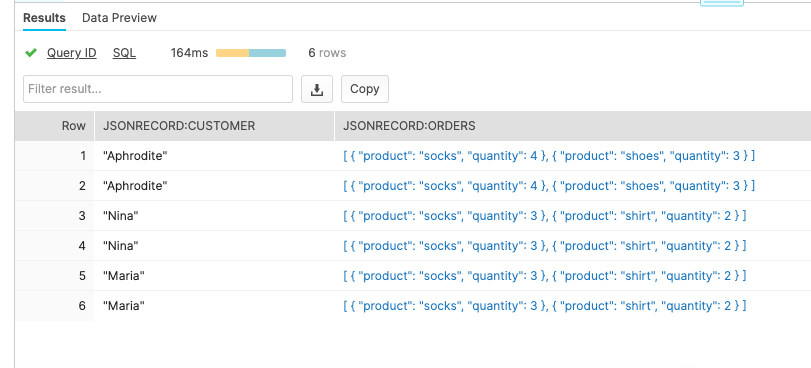
Task: Click the download results icon
Action: pyautogui.click(x=317, y=89)
